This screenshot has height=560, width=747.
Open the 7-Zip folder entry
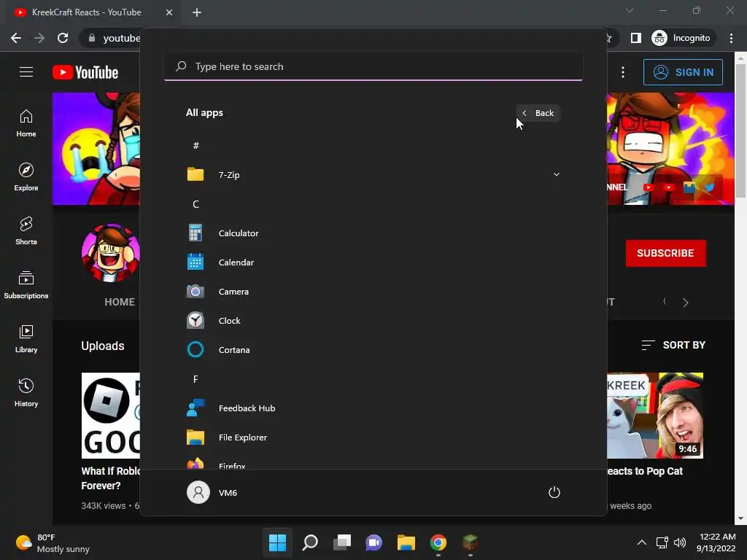tap(373, 175)
